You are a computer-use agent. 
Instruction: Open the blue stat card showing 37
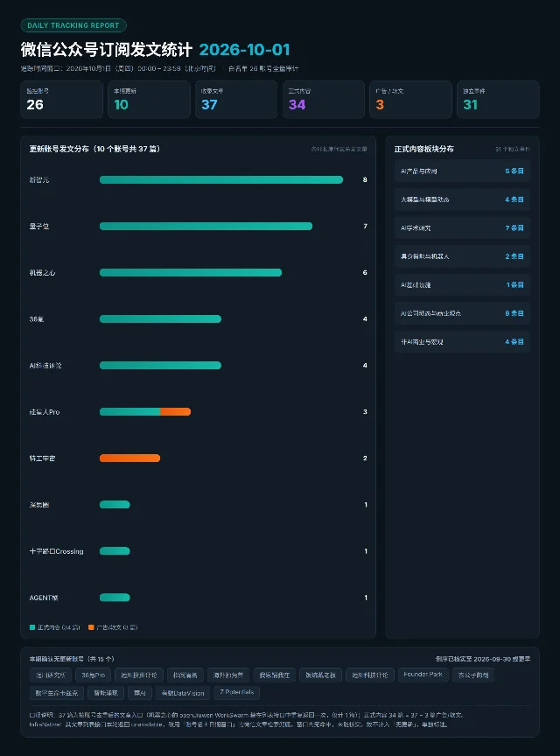[236, 100]
